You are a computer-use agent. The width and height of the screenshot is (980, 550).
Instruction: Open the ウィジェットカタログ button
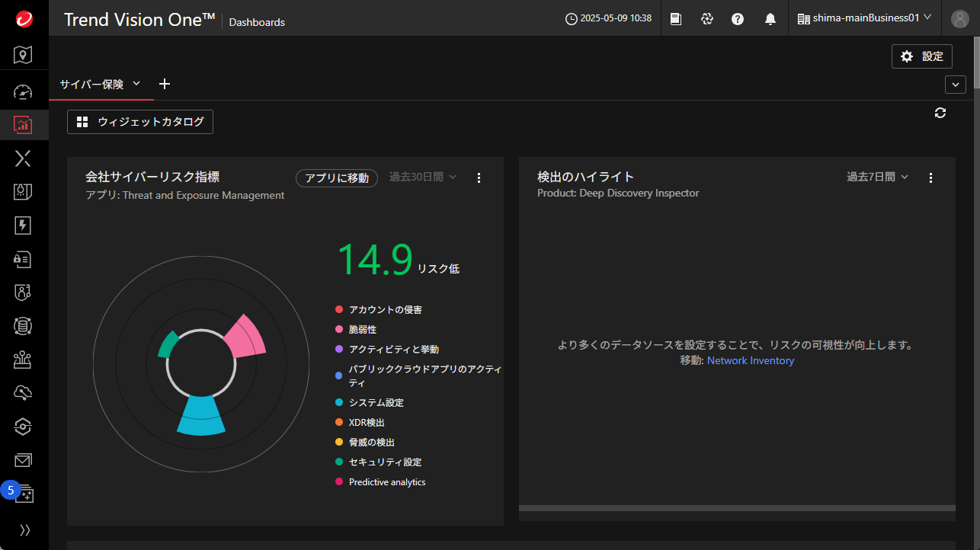(140, 122)
